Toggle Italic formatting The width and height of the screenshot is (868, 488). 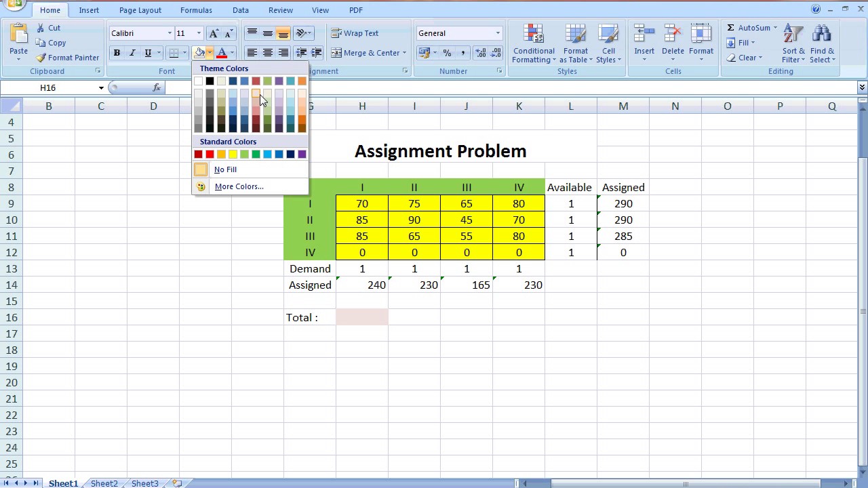132,53
